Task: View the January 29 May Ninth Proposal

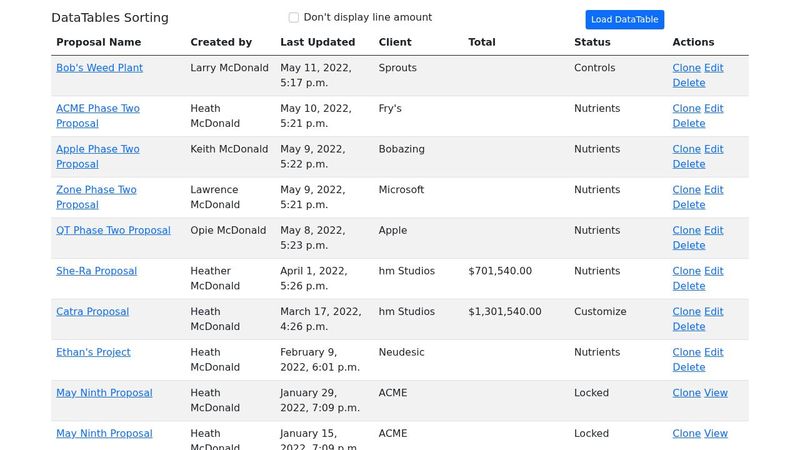Action: [x=716, y=393]
